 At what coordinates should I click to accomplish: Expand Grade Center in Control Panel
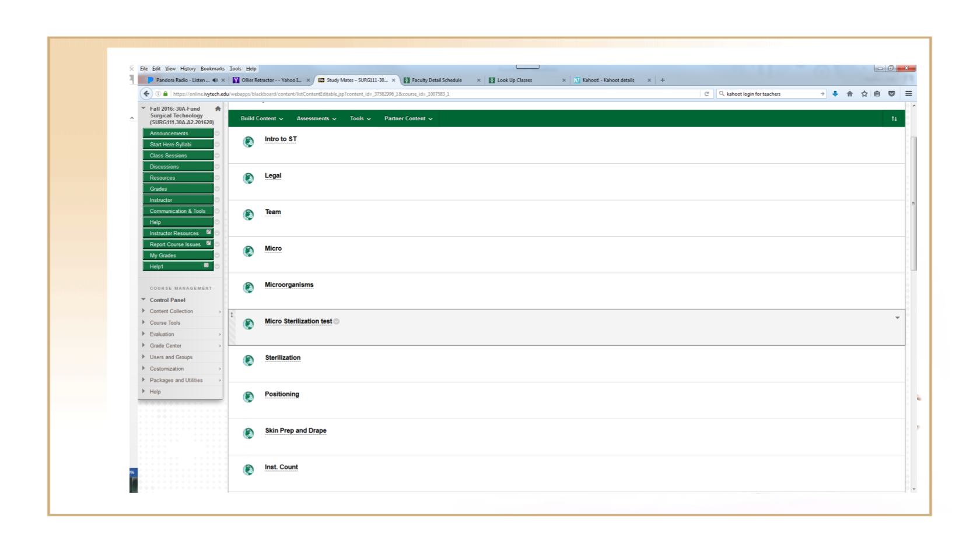point(166,346)
